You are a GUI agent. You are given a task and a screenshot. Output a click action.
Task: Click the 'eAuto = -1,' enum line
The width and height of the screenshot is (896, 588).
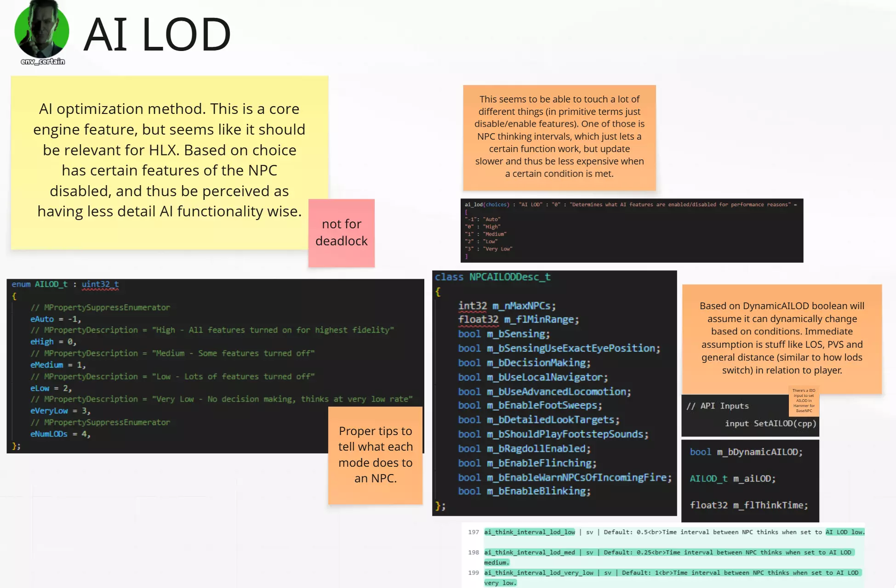(x=56, y=319)
